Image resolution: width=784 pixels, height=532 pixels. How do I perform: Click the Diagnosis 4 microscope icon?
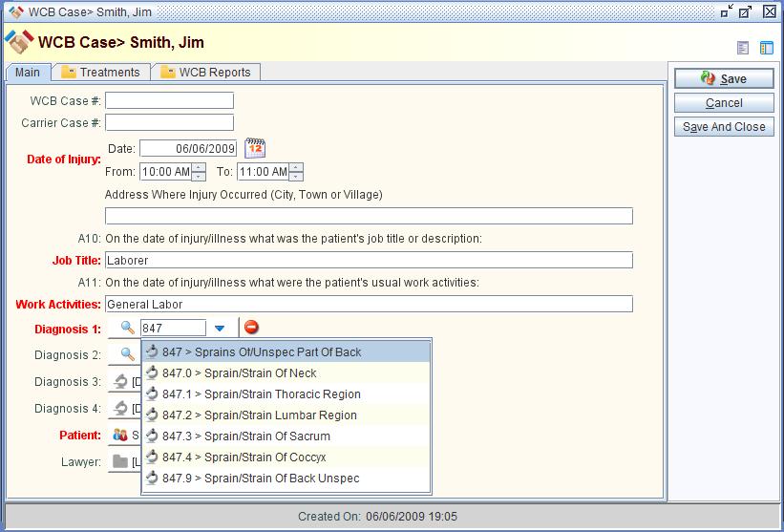point(120,408)
